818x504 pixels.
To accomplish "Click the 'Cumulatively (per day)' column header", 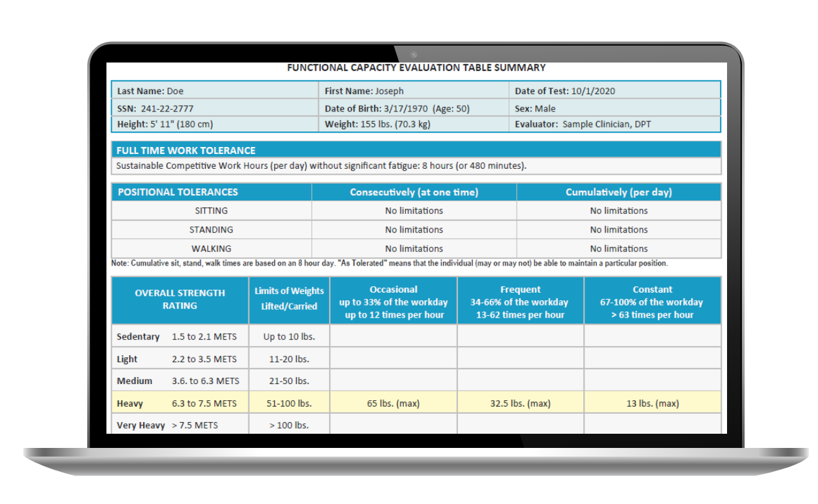I will click(619, 192).
